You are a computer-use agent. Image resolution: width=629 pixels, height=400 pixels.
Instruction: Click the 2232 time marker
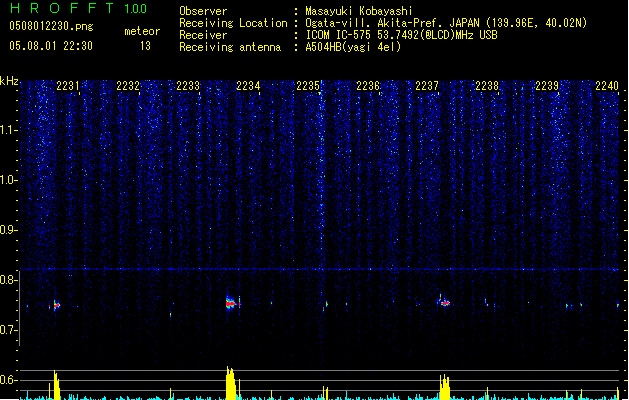[x=128, y=86]
